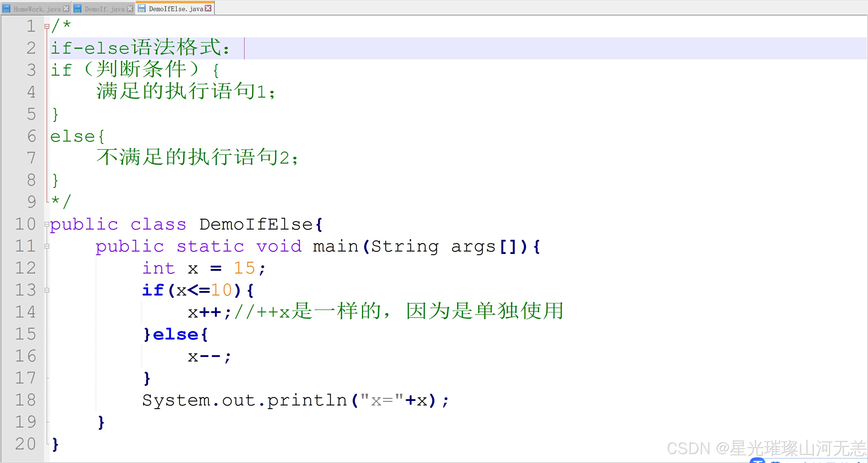Click line number 5 in the margin

(x=31, y=114)
